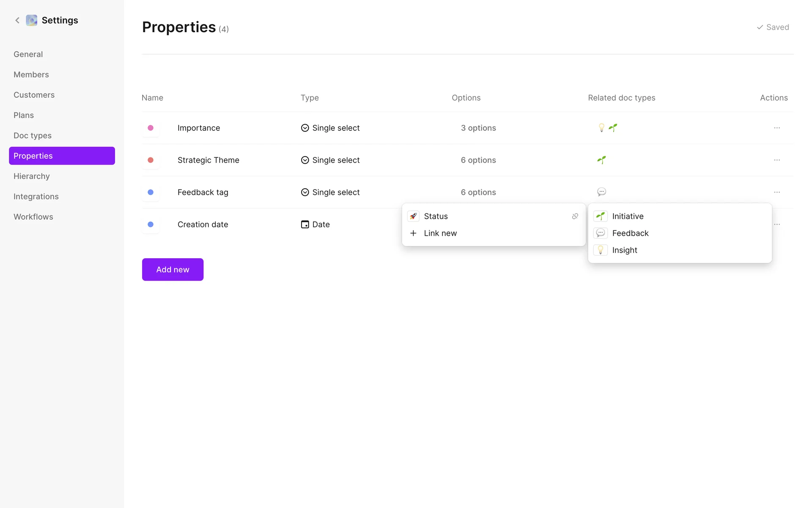
Task: Open actions menu for Strategic Theme row
Action: [x=777, y=160]
